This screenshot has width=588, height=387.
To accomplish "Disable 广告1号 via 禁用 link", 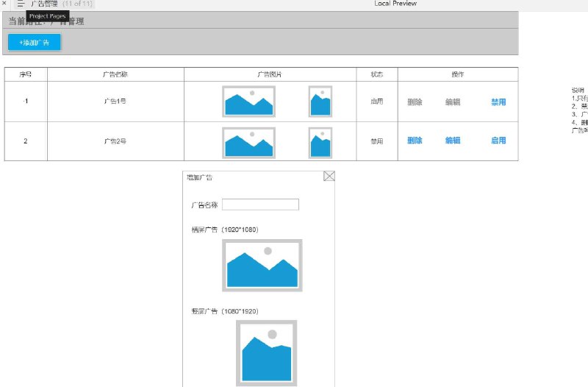I will click(498, 102).
